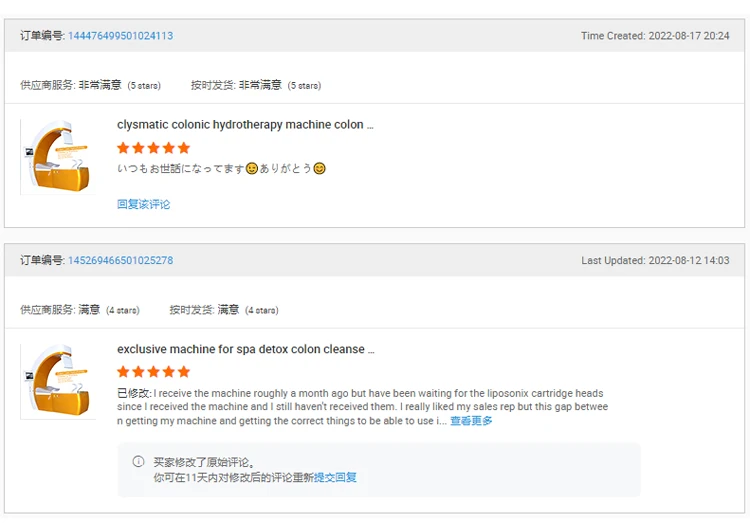Click first smiley emoji in Japanese review
The width and height of the screenshot is (750, 523).
pyautogui.click(x=252, y=169)
